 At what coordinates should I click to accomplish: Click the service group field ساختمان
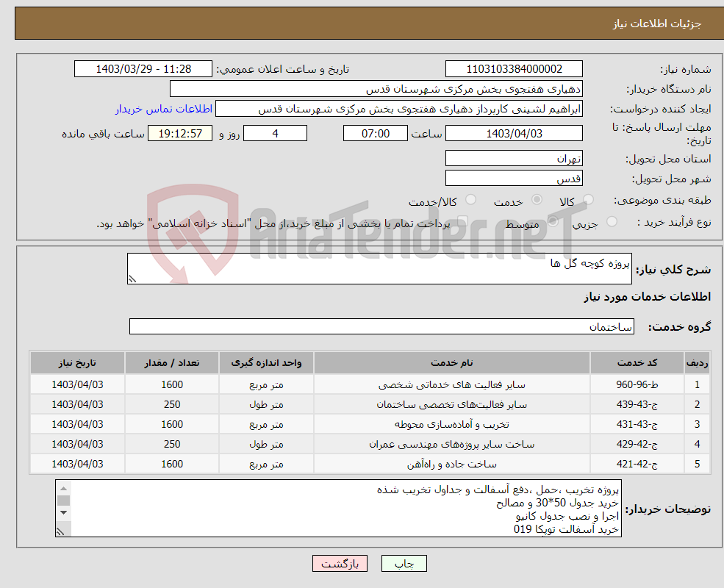[x=381, y=326]
